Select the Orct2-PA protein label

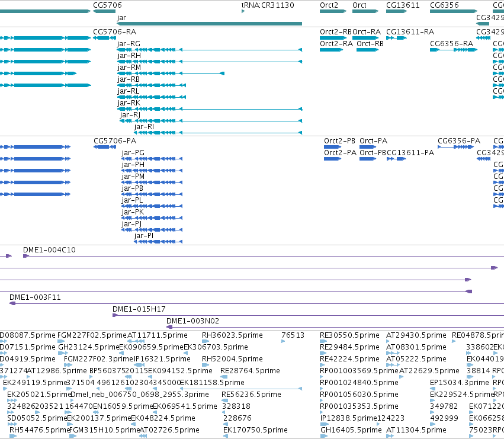coord(340,153)
